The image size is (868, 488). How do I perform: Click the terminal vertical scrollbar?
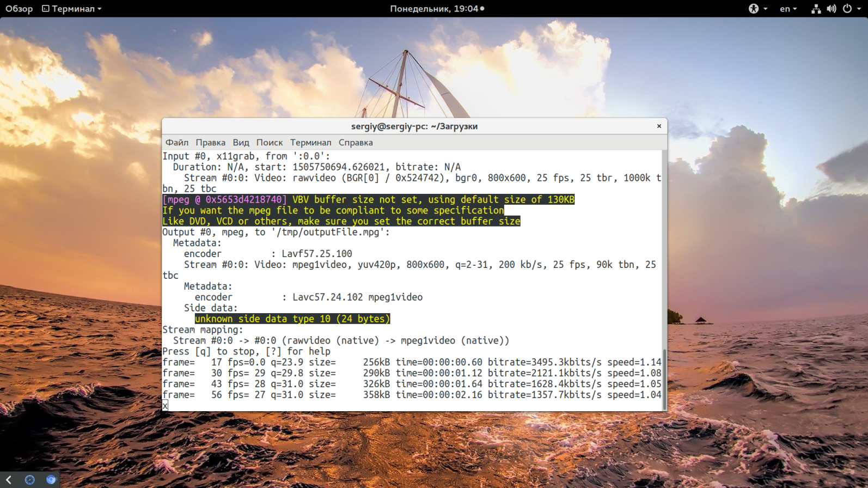pyautogui.click(x=664, y=379)
